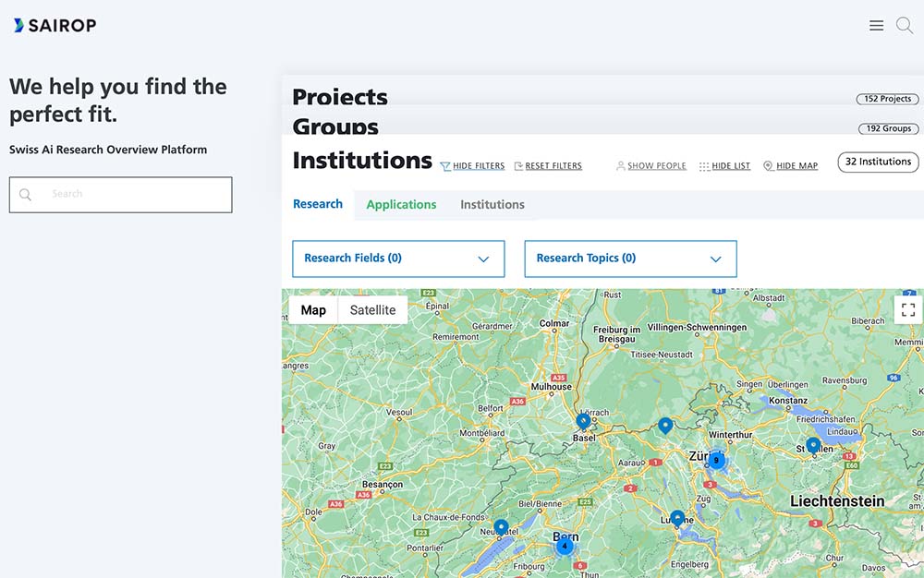Click the map pin at Luzern
The width and height of the screenshot is (924, 578).
677,519
